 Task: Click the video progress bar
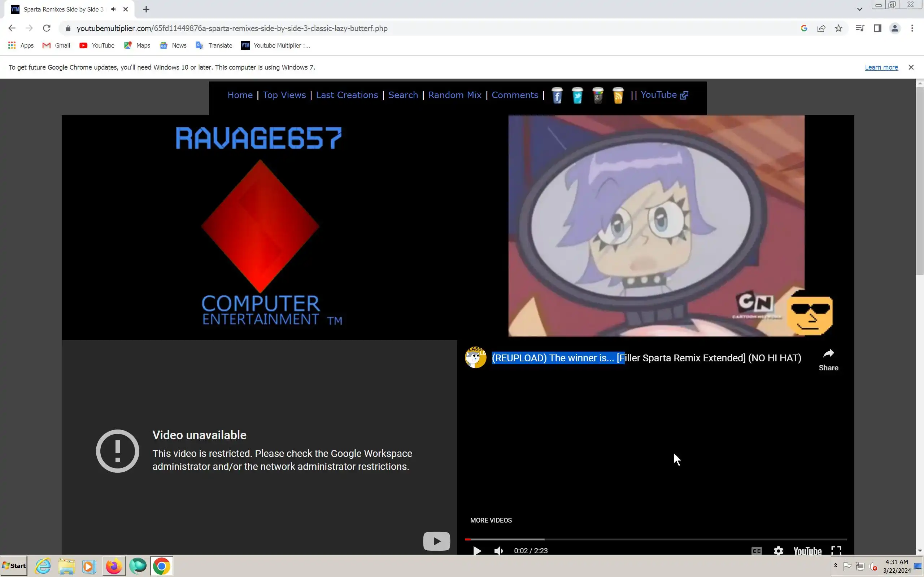pos(655,539)
